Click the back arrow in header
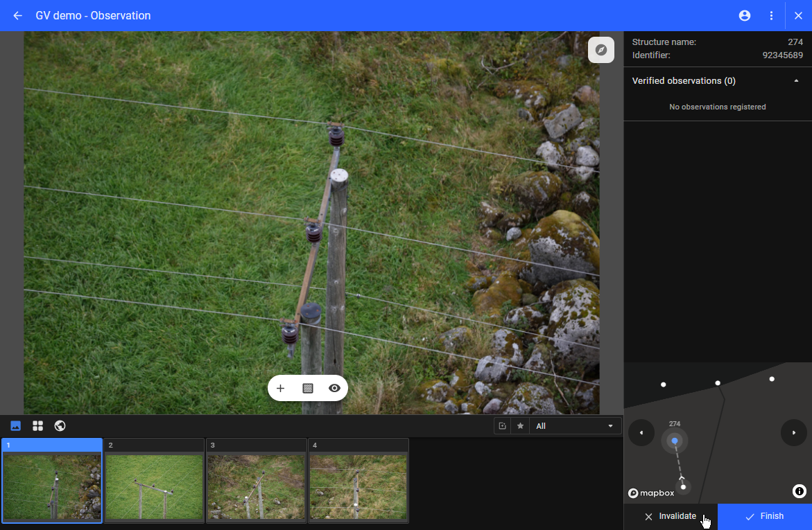This screenshot has width=812, height=530. [18, 15]
